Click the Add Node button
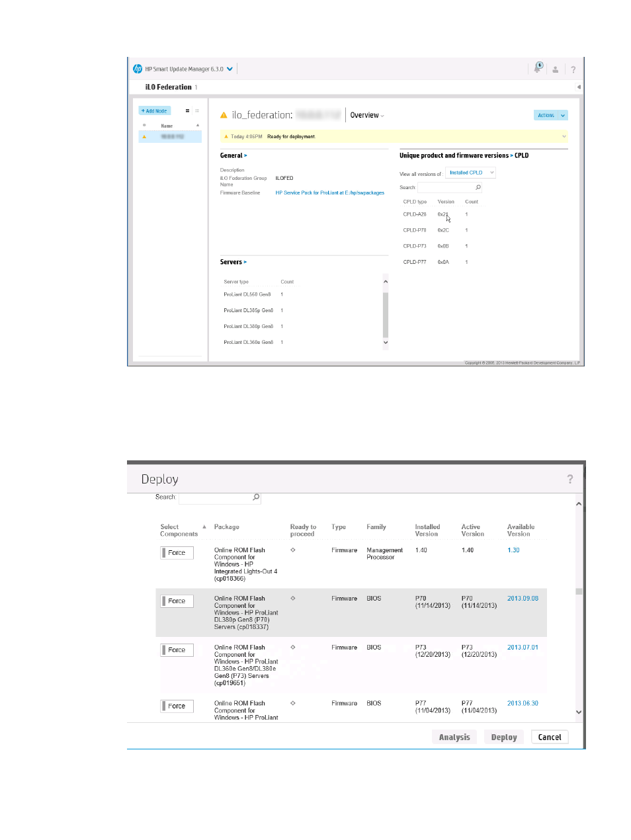Viewport: 631px width, 840px height. (x=155, y=111)
